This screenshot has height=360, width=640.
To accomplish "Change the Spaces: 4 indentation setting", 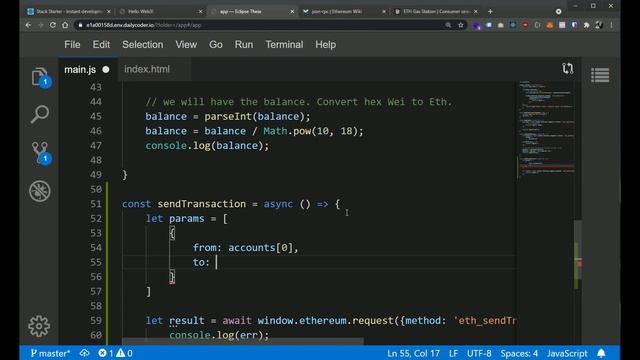I will click(x=519, y=353).
